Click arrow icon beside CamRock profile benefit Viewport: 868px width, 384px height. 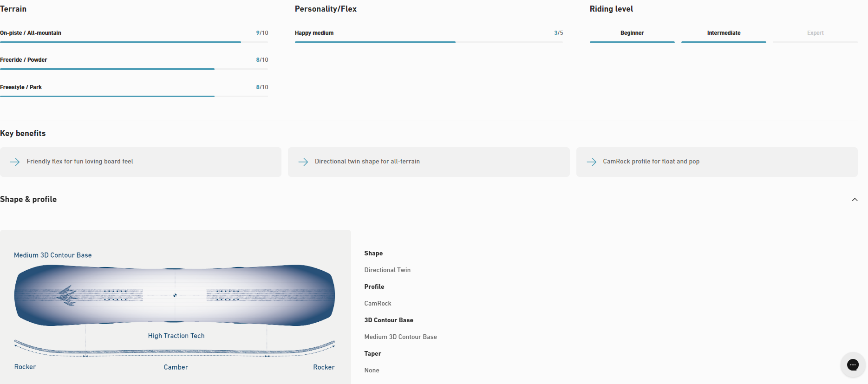click(591, 162)
